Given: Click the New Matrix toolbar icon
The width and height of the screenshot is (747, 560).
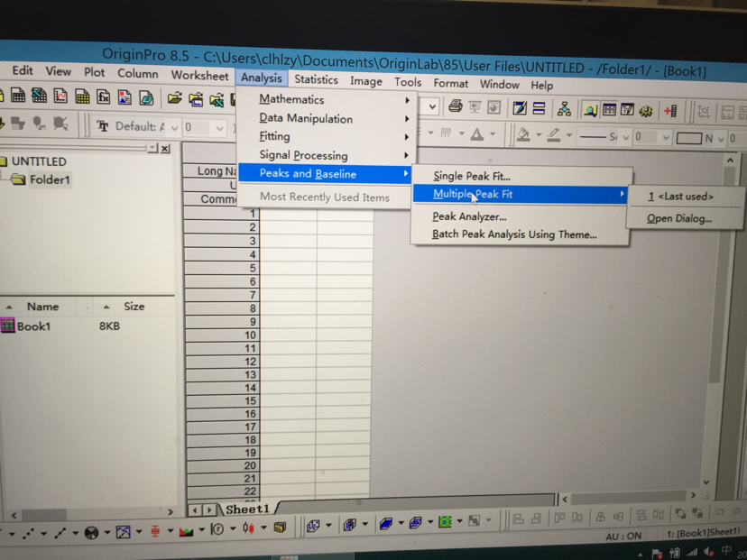Looking at the screenshot, I should (x=82, y=96).
